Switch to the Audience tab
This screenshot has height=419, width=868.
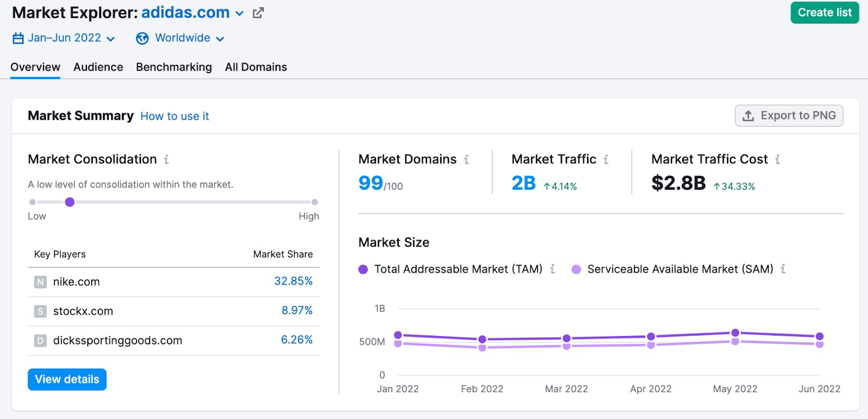coord(98,67)
